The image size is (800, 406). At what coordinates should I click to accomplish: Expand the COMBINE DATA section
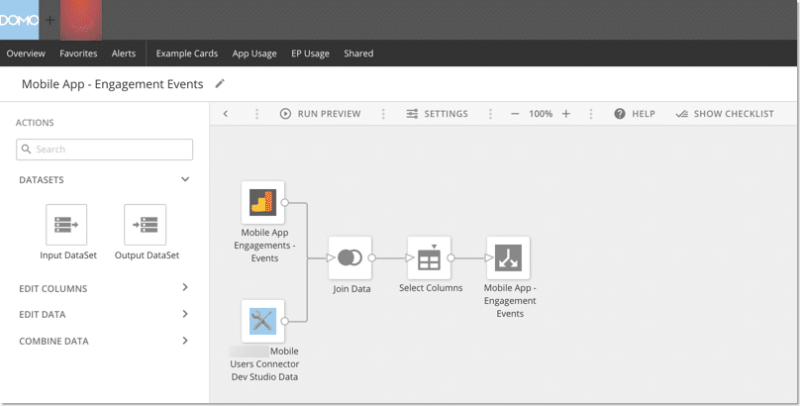tap(185, 340)
